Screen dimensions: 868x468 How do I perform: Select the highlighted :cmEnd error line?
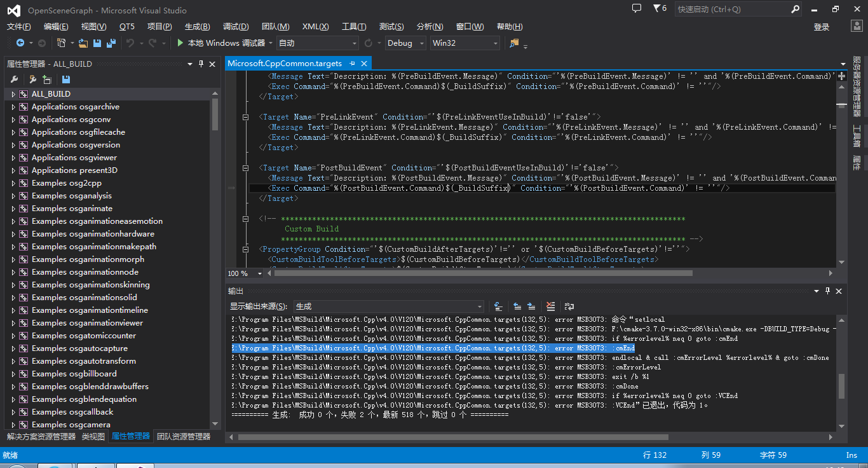tap(433, 348)
